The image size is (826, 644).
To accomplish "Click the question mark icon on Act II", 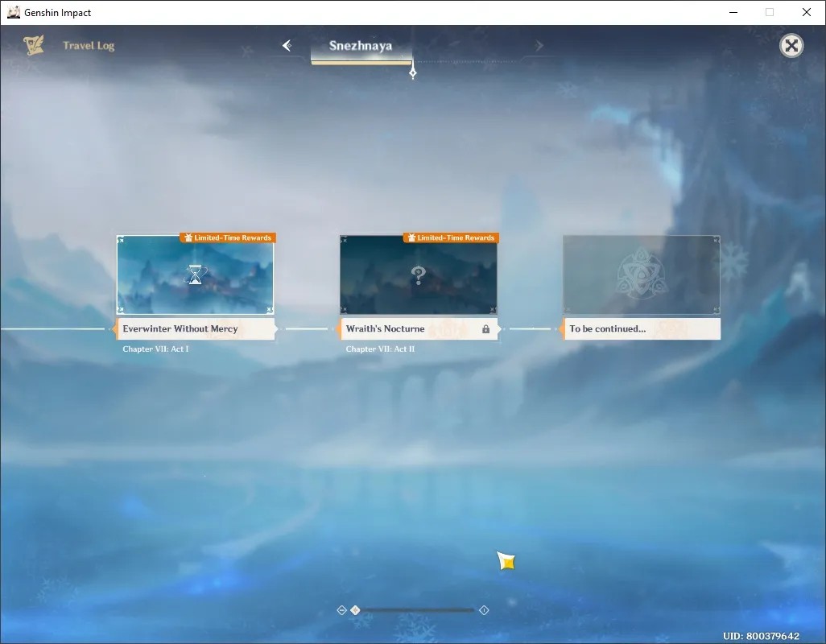I will [419, 275].
